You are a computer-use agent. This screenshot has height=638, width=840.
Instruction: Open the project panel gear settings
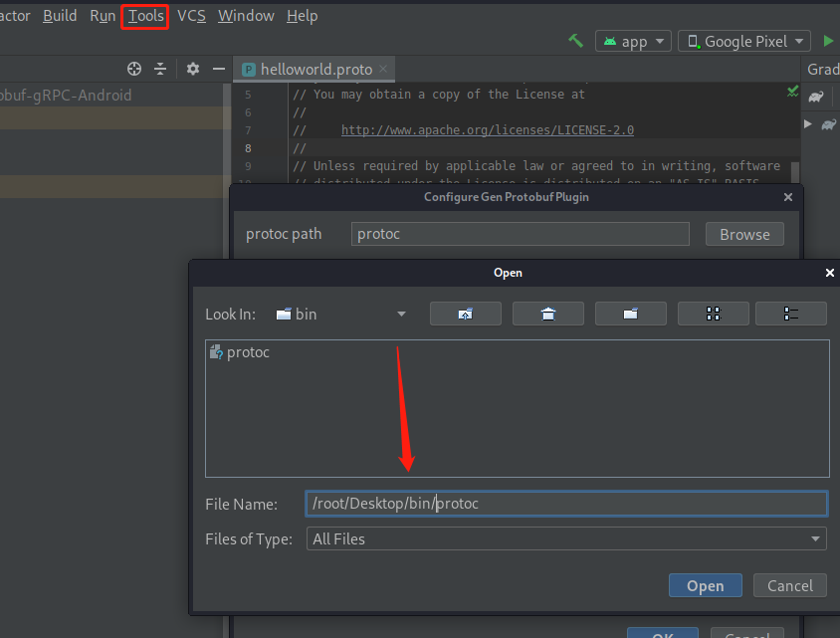pos(193,69)
